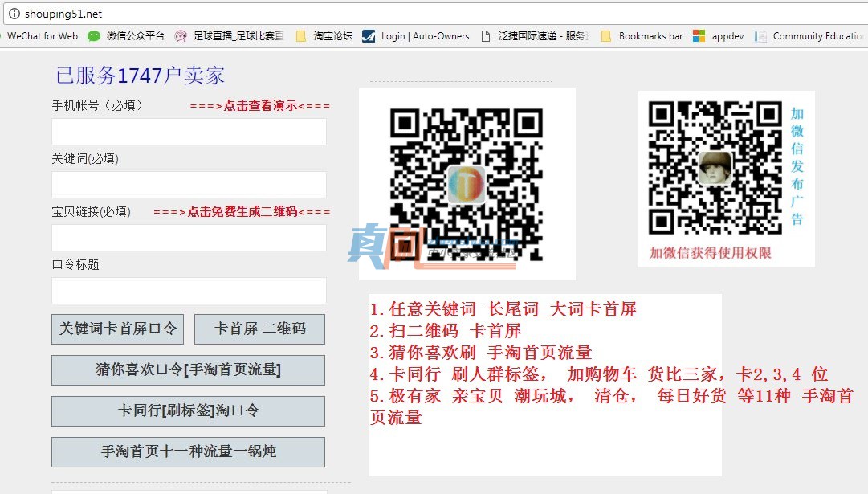
Task: Open the appdev bookmark
Action: tap(727, 36)
